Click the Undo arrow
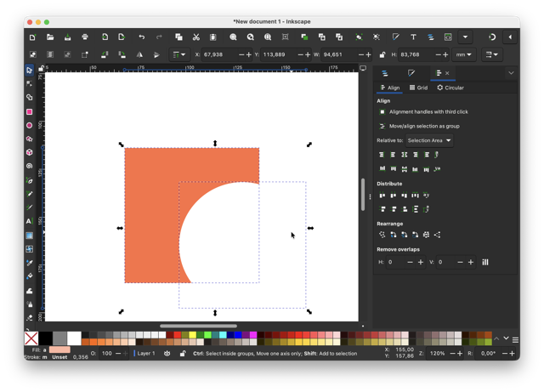Viewport: 544px width, 392px height. [x=142, y=37]
